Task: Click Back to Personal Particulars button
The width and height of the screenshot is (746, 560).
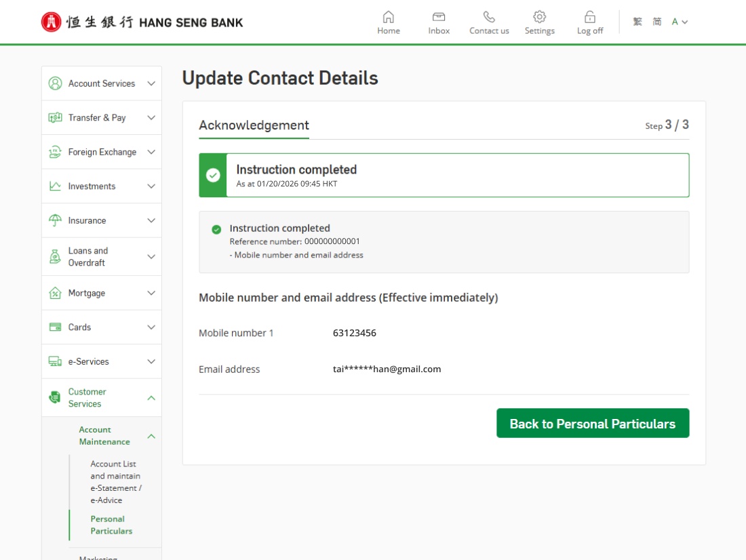Action: tap(593, 423)
